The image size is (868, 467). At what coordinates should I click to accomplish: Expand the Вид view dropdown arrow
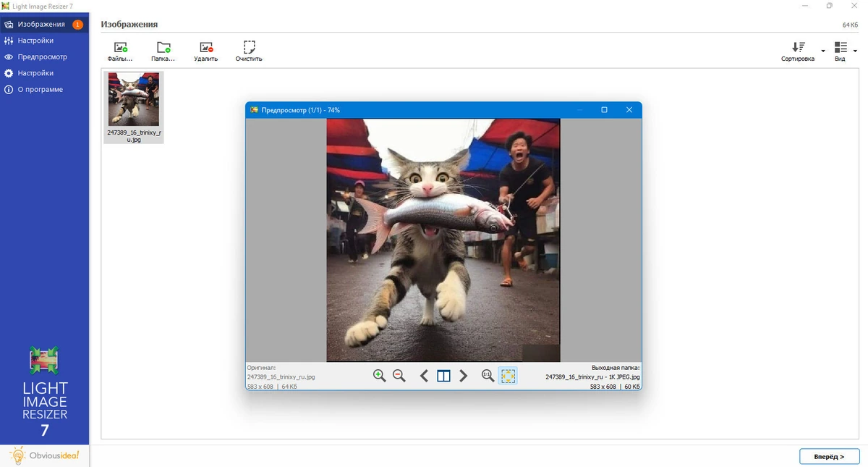855,51
